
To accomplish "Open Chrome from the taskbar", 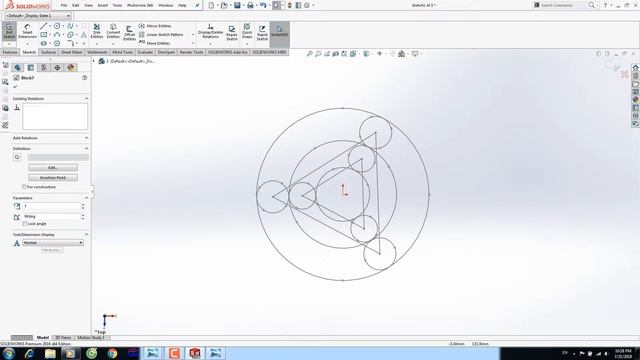I will tap(112, 353).
